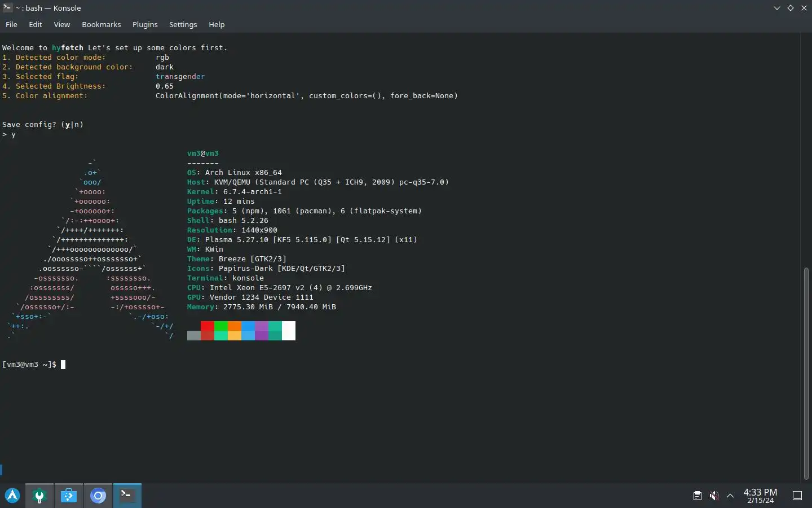This screenshot has width=812, height=508.
Task: Click the orange color block
Action: point(235,326)
